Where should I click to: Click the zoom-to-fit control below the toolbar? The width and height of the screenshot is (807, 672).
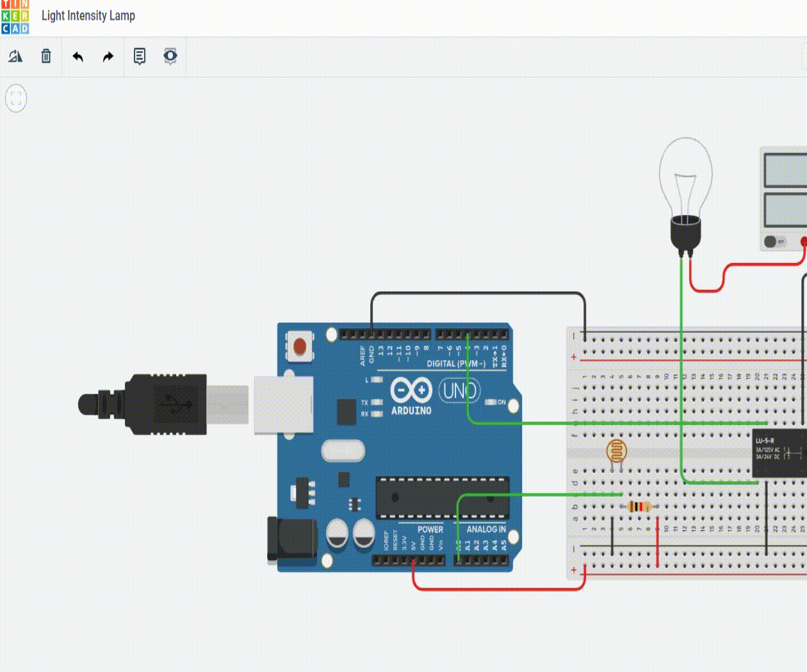click(16, 99)
